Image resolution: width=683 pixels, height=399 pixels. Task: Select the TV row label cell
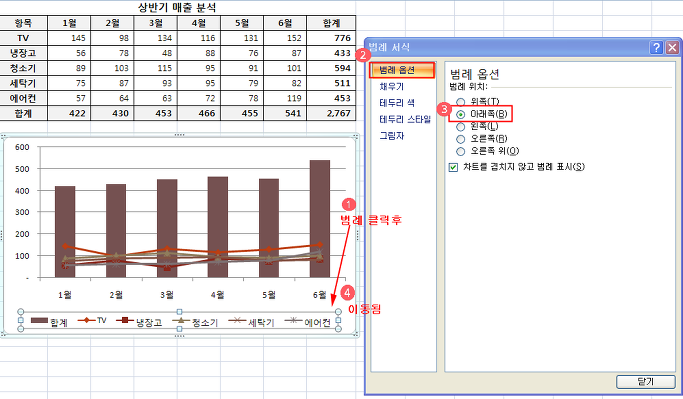(x=24, y=38)
